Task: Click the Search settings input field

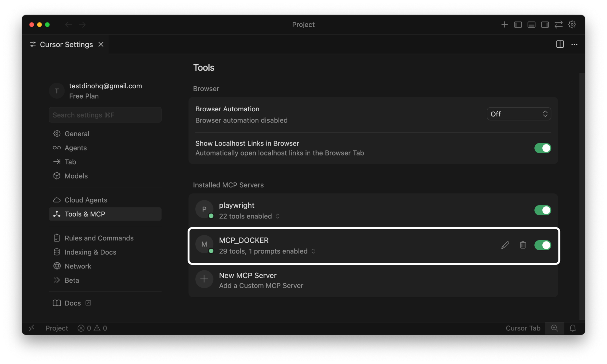Action: (105, 115)
